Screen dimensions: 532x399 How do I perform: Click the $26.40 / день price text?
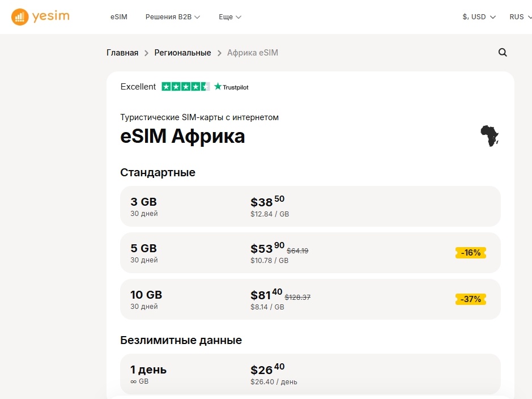point(274,382)
